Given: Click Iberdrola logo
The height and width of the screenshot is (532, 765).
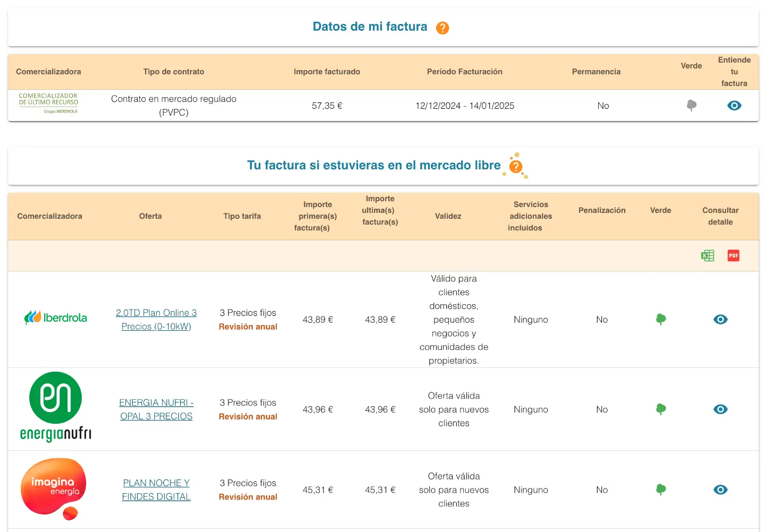Looking at the screenshot, I should pos(56,318).
